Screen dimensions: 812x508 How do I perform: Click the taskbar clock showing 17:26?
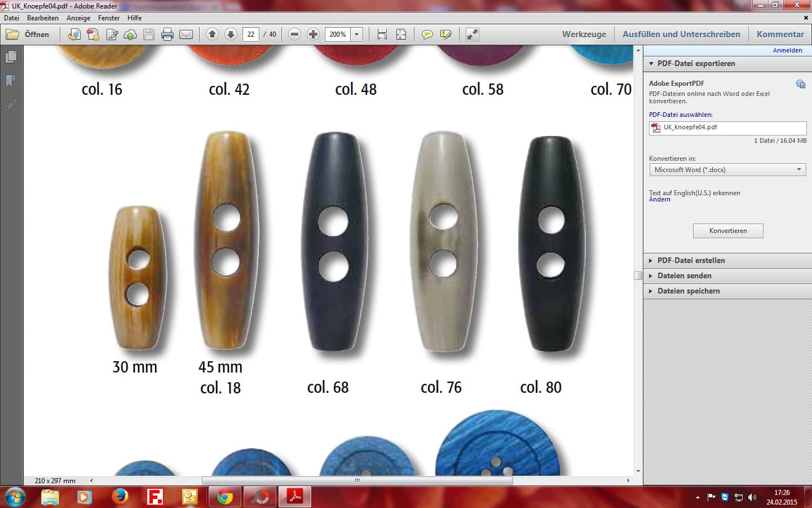pyautogui.click(x=782, y=497)
